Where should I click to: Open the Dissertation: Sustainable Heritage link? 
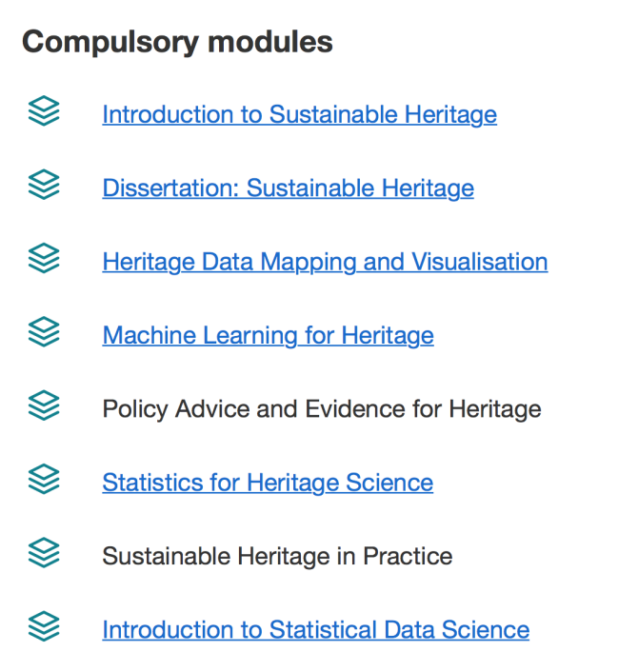[x=289, y=188]
